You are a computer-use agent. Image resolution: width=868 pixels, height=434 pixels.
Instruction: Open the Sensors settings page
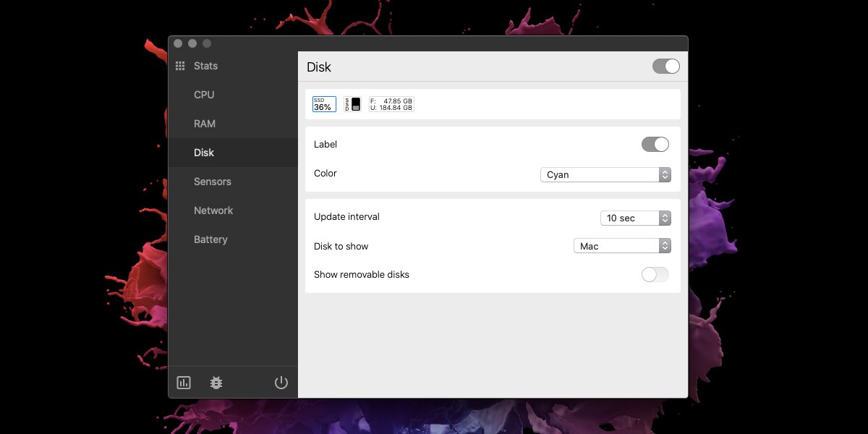click(213, 182)
